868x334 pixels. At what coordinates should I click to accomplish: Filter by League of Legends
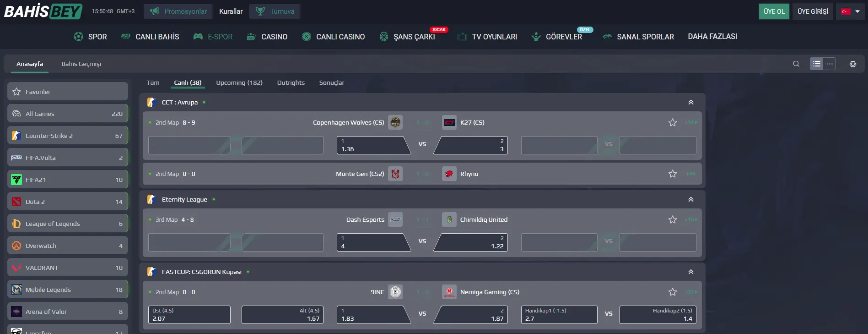click(x=68, y=224)
